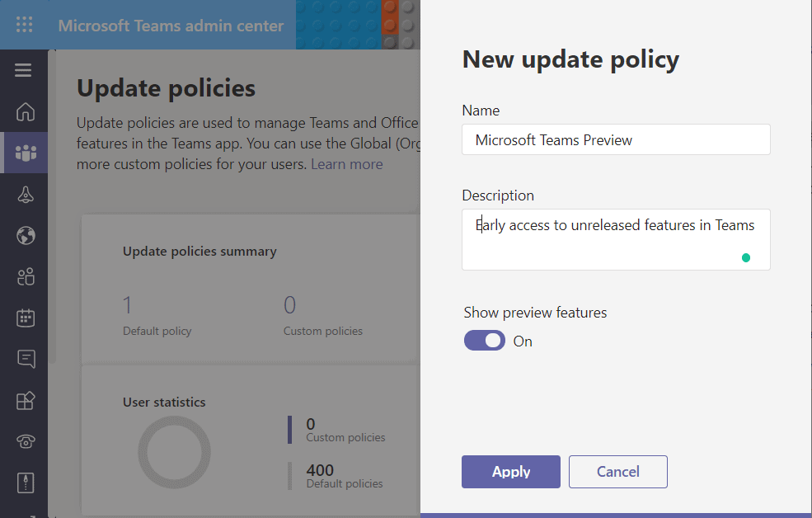Viewport: 812px width, 518px height.
Task: Expand the hamburger navigation menu
Action: (x=23, y=71)
